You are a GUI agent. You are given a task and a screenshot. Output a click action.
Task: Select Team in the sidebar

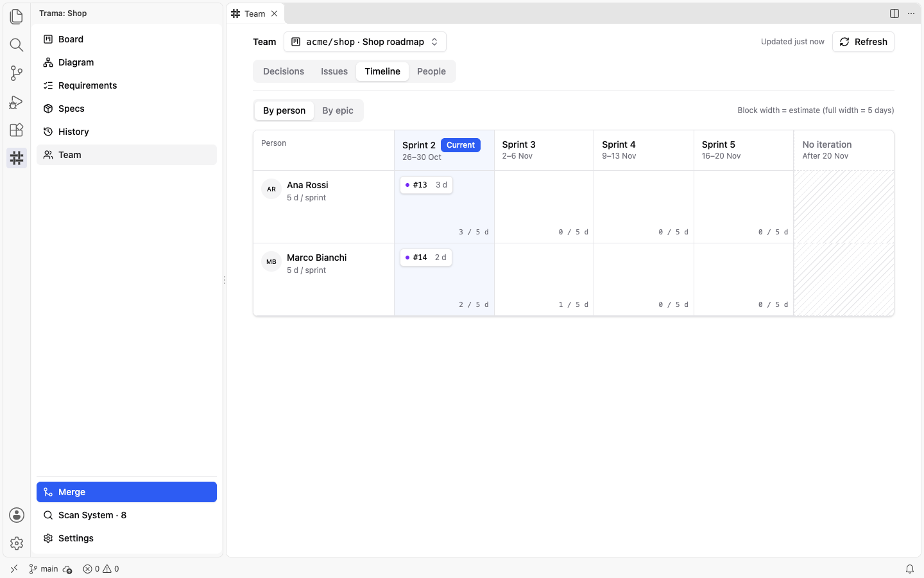[126, 155]
